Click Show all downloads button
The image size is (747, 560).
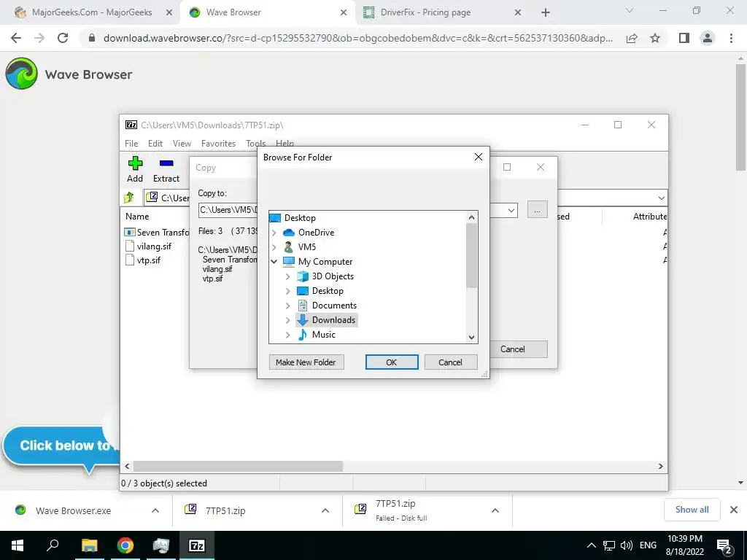[x=692, y=510]
